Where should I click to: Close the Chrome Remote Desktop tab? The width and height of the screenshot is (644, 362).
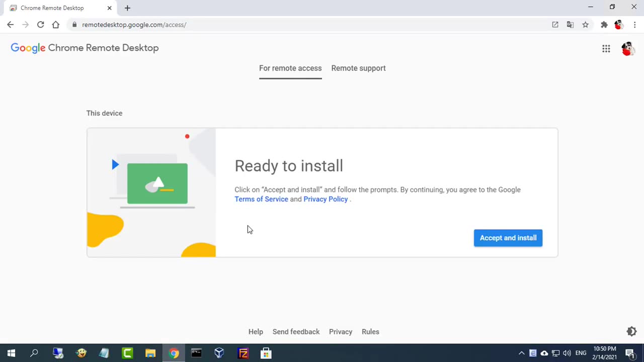point(109,8)
